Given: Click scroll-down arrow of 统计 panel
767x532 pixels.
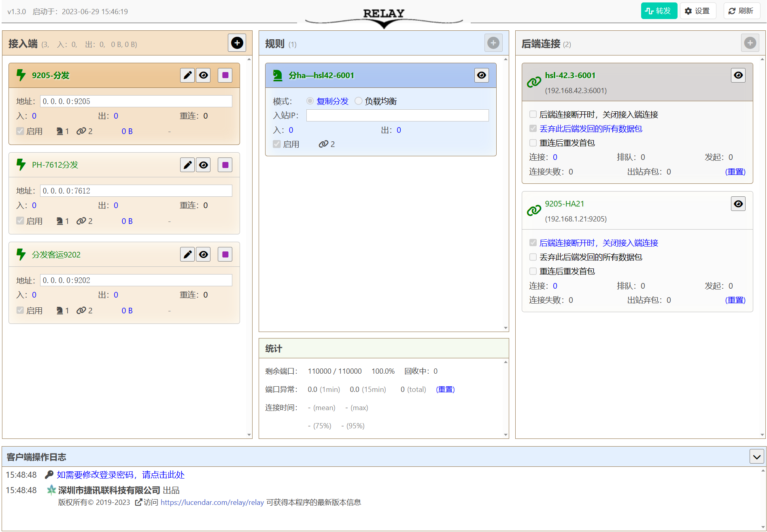Looking at the screenshot, I should [x=506, y=435].
